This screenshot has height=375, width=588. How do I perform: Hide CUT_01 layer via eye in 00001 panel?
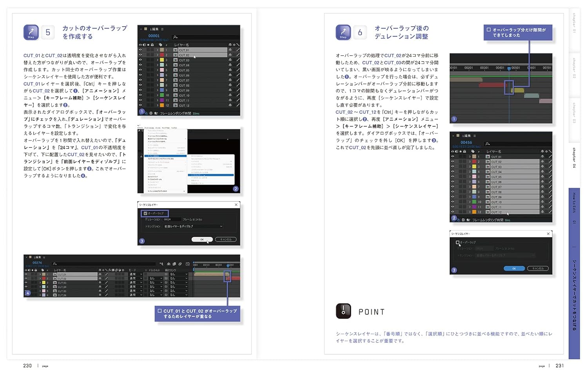pyautogui.click(x=140, y=50)
